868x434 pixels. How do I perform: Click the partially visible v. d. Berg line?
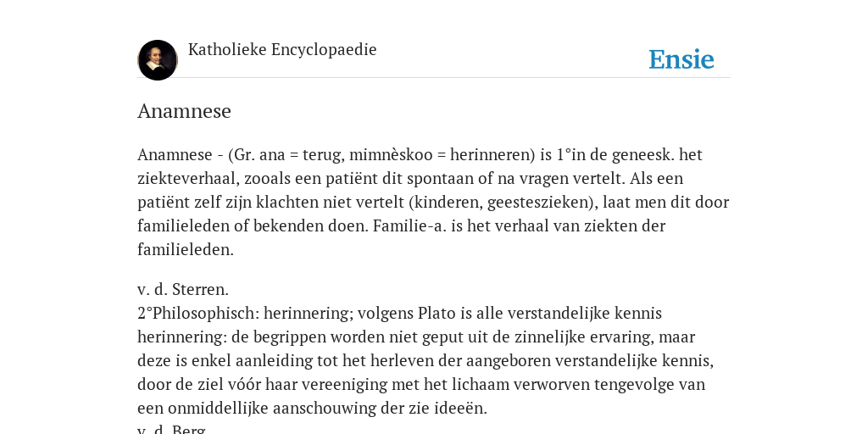coord(172,430)
